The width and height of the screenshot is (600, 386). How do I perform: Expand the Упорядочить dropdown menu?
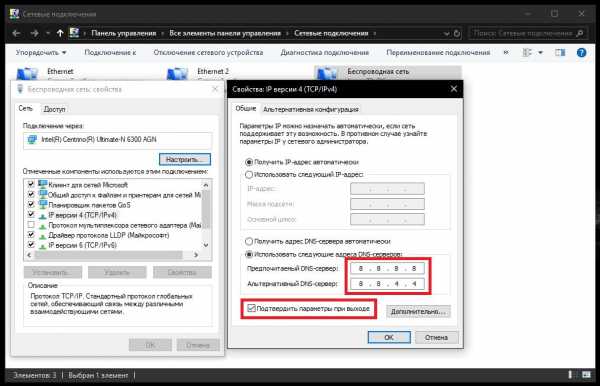point(41,52)
